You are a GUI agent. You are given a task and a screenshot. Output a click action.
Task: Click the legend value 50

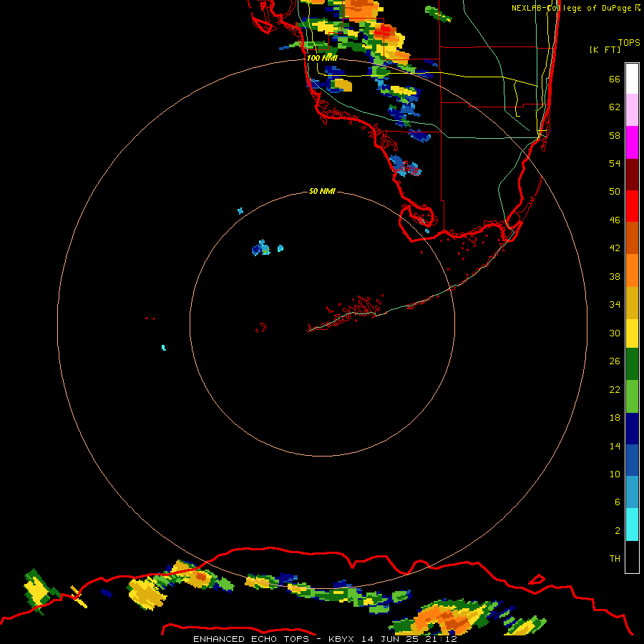[x=615, y=191]
